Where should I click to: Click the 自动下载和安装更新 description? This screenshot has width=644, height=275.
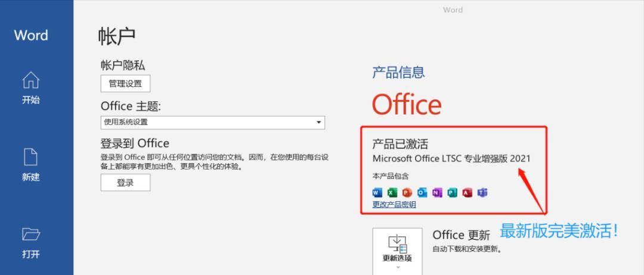(467, 249)
